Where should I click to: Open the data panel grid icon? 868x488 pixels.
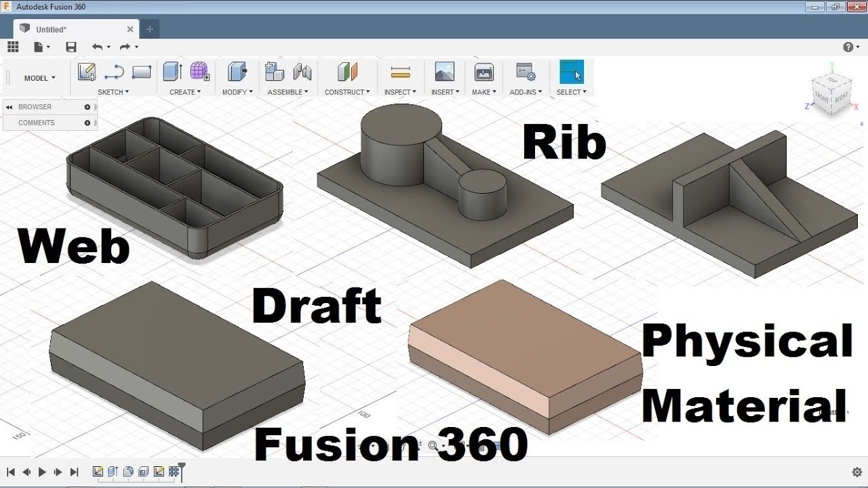[12, 47]
